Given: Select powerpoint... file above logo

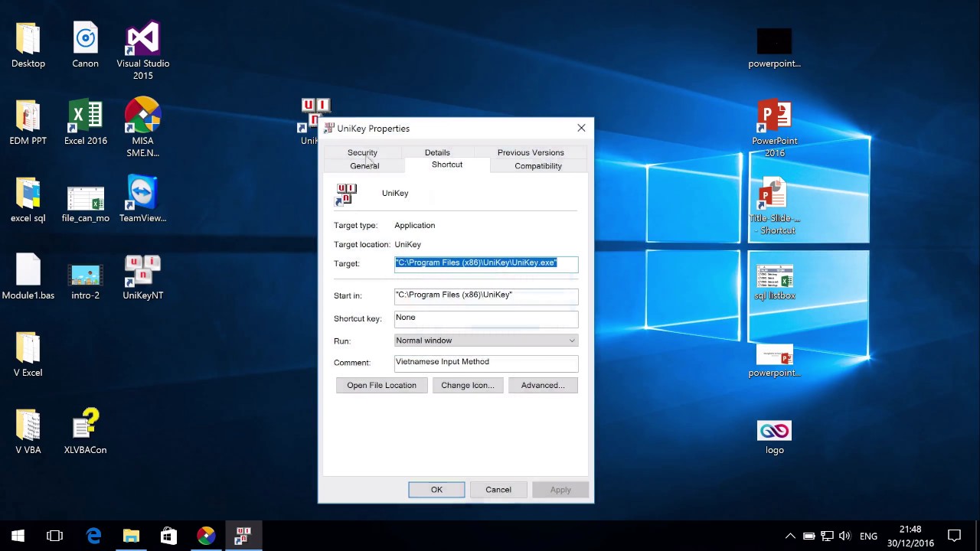Looking at the screenshot, I should tap(775, 361).
